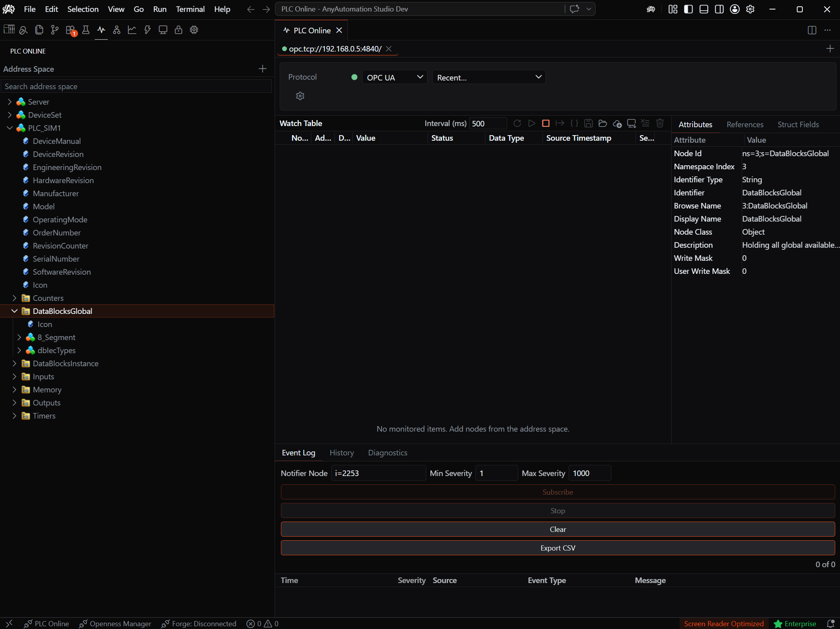Open the padlock security icon

(178, 30)
